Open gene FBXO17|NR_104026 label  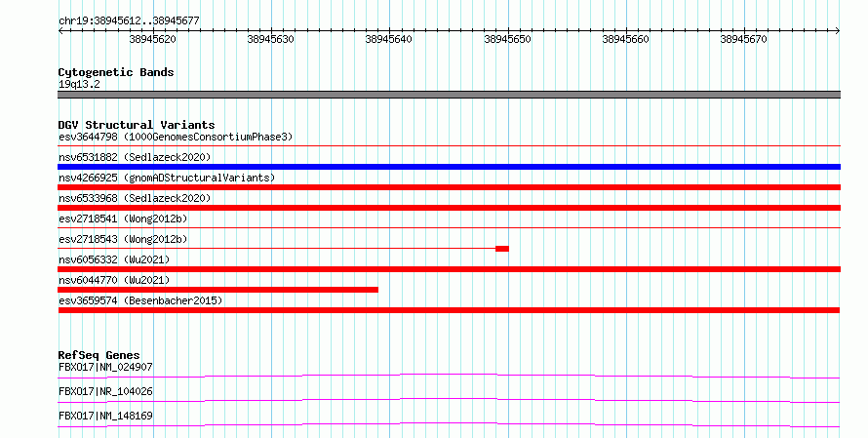pos(105,391)
